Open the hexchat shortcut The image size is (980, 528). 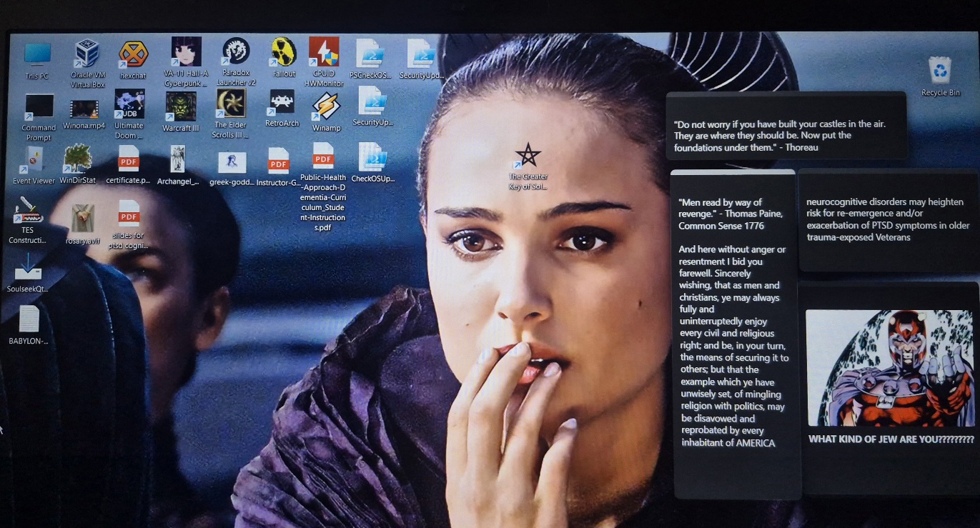point(133,59)
